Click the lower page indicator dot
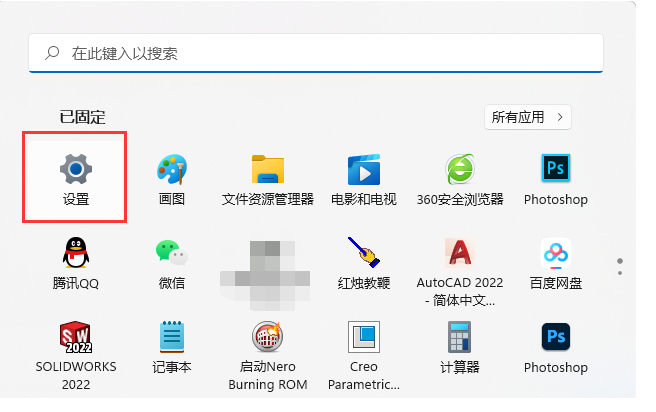The width and height of the screenshot is (656, 412). [620, 273]
